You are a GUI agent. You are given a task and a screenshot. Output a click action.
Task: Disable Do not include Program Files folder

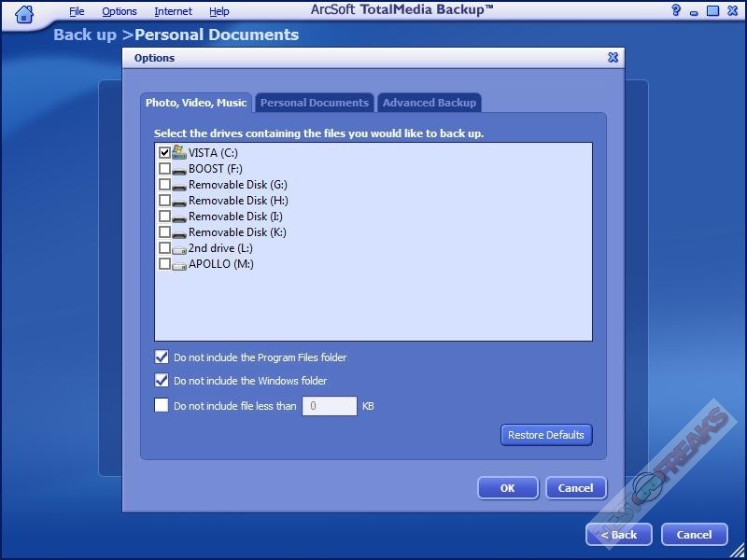tap(162, 357)
